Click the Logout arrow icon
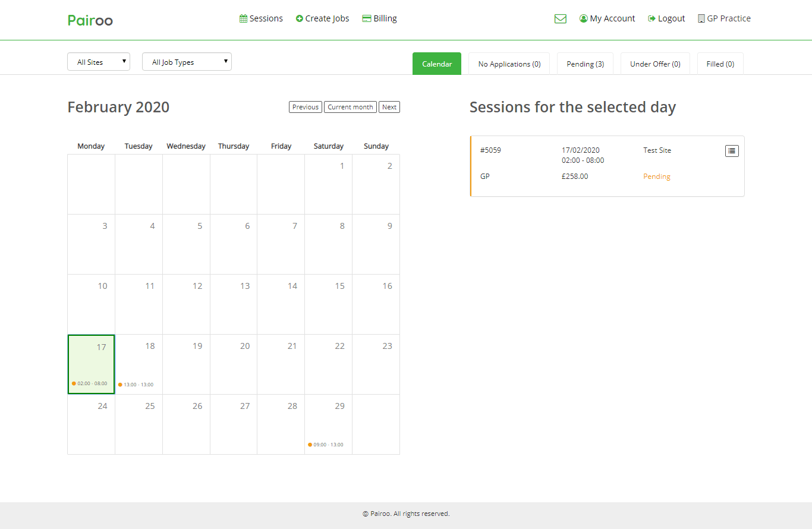Image resolution: width=812 pixels, height=529 pixels. (x=652, y=19)
